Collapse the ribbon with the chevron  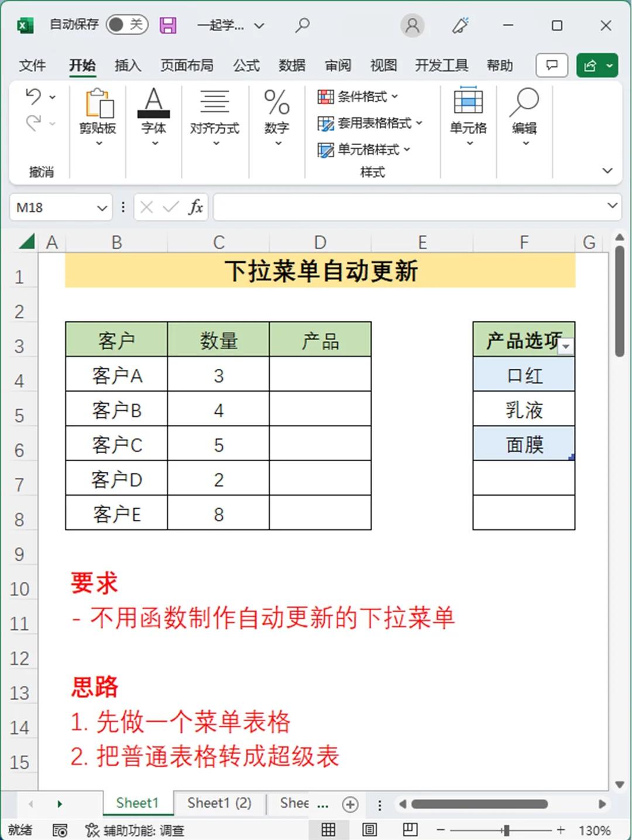point(607,170)
